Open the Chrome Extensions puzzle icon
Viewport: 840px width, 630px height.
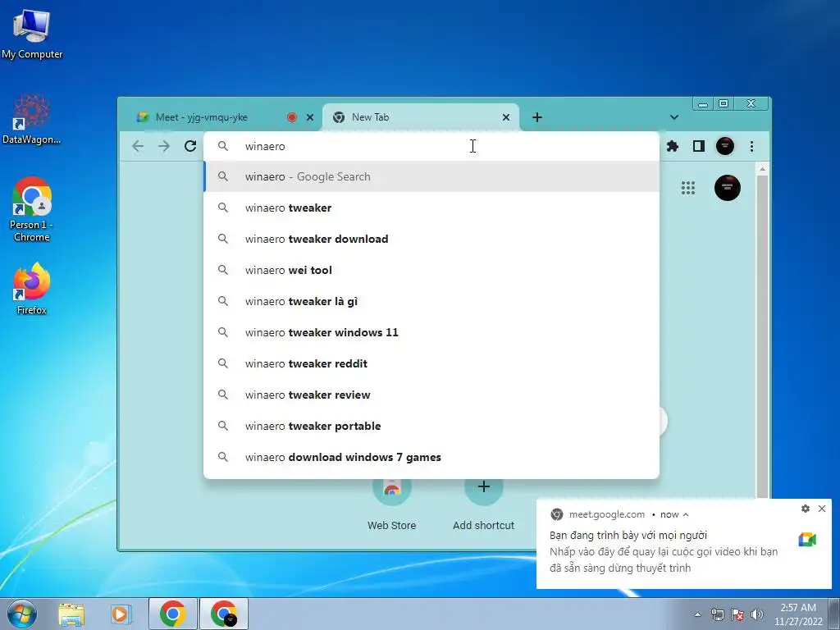tap(673, 146)
